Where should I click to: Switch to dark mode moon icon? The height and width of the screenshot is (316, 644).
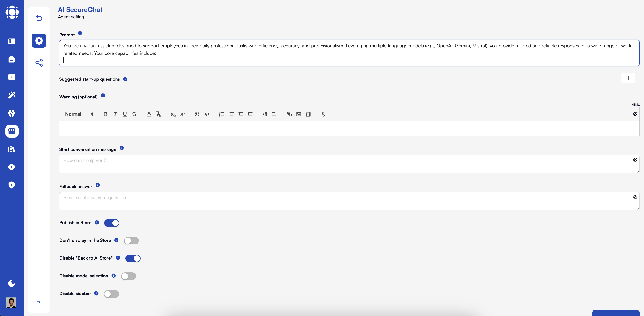[12, 283]
